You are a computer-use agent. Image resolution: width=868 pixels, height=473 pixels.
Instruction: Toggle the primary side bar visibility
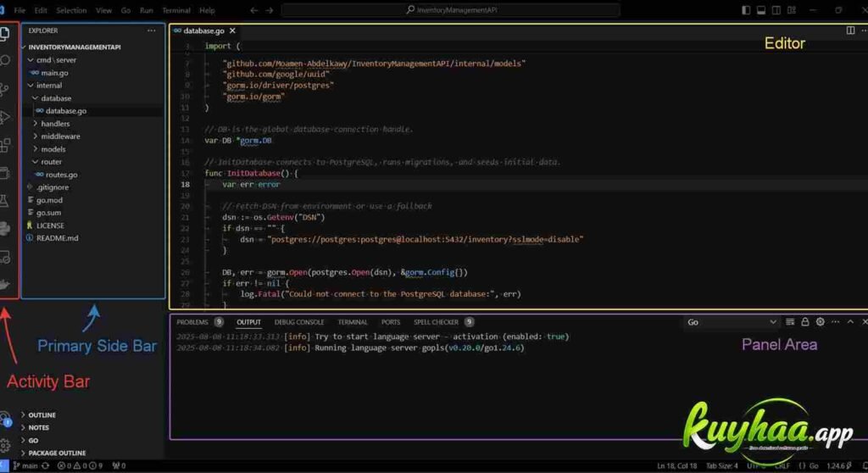point(746,10)
